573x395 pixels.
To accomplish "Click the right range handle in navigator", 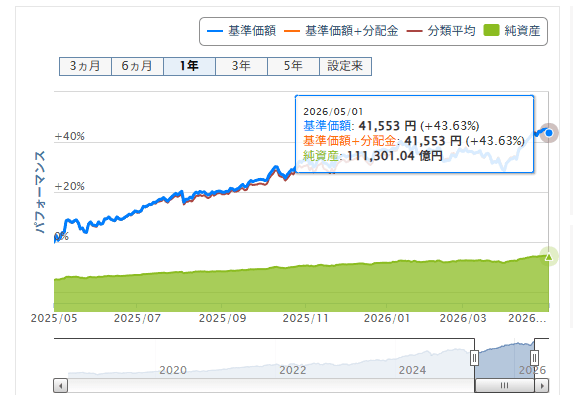I will 534,358.
